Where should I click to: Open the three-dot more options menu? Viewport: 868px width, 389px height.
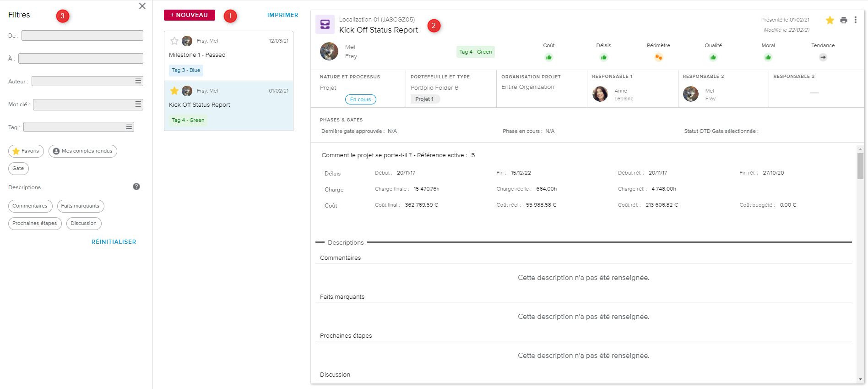(x=855, y=20)
